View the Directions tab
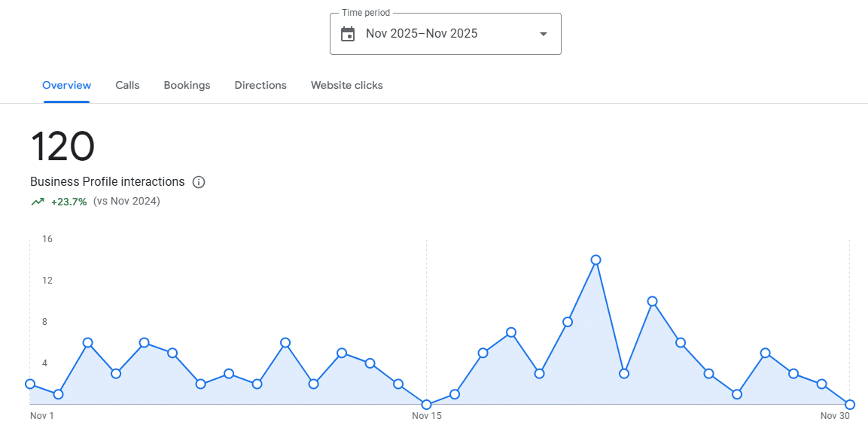Viewport: 868px width, 434px height. (x=260, y=85)
